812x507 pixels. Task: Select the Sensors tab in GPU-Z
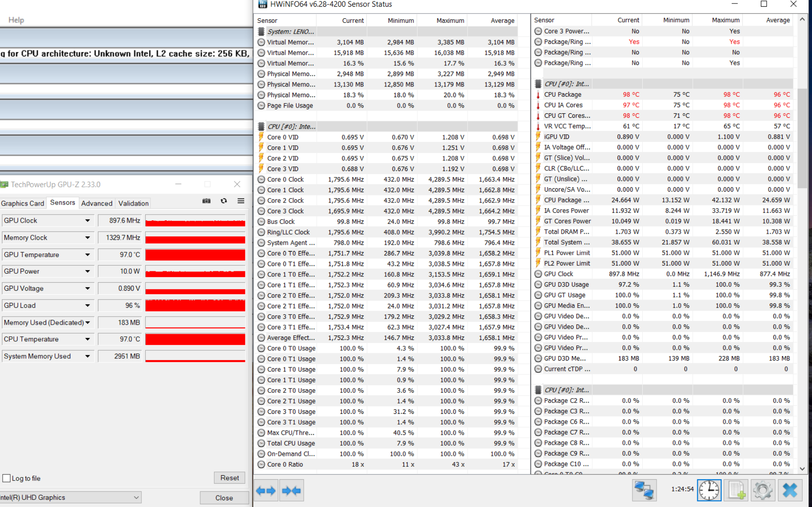63,202
